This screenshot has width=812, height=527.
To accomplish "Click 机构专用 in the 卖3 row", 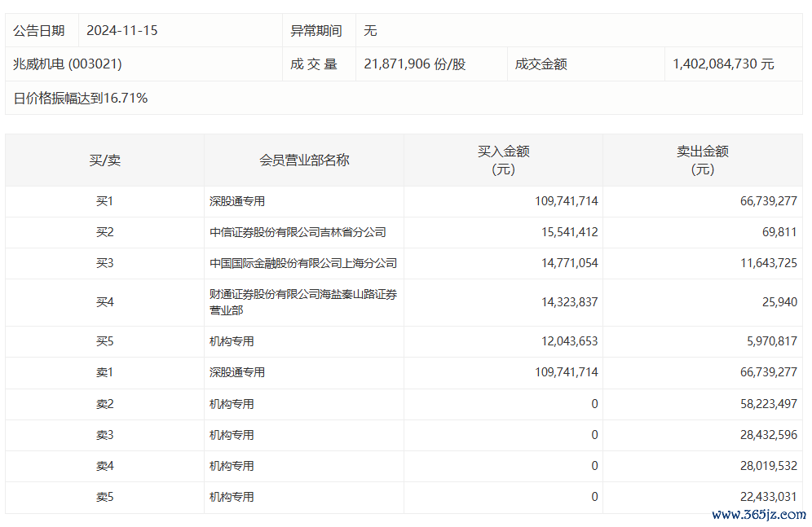I will (232, 435).
